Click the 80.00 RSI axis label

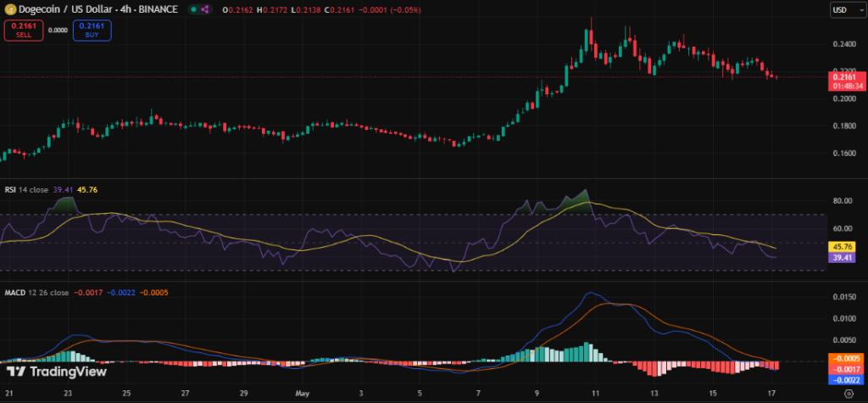842,201
